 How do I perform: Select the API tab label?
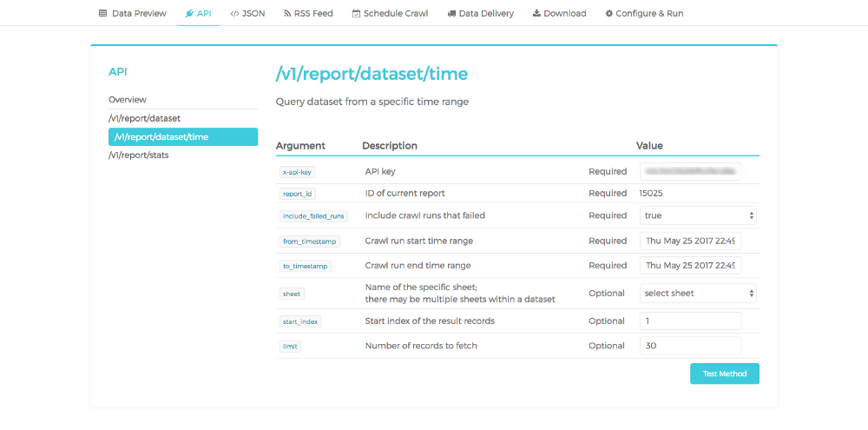pyautogui.click(x=204, y=13)
